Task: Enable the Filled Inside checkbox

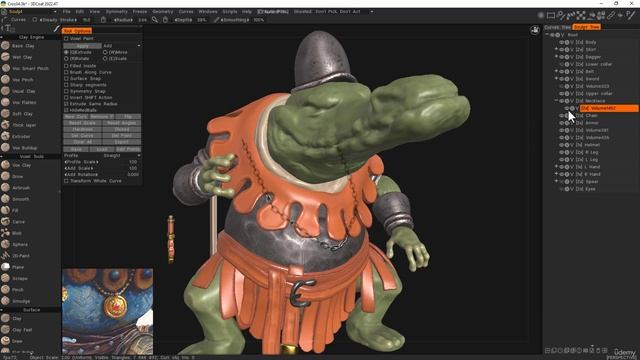Action: click(67, 66)
